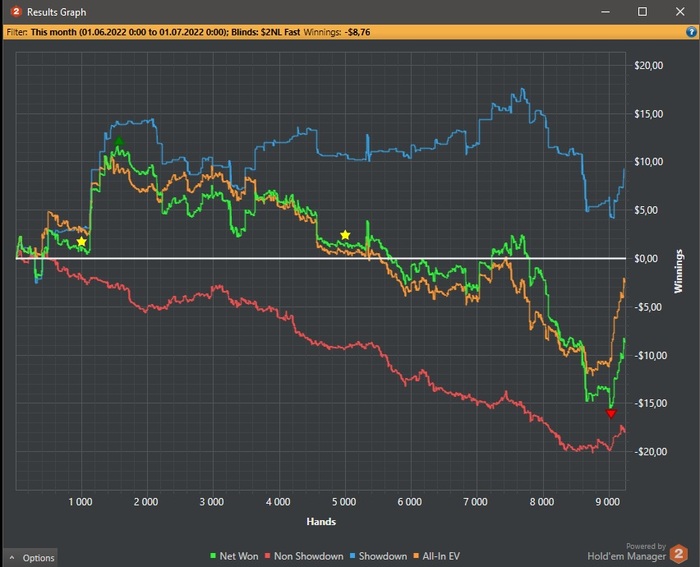This screenshot has height=567, width=700.
Task: Click the 1 000 hands axis label
Action: click(x=80, y=502)
